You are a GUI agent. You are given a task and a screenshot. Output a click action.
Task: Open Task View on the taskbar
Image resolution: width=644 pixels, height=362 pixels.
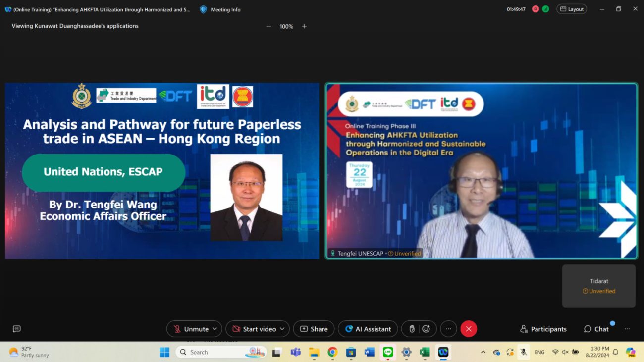[x=277, y=352]
